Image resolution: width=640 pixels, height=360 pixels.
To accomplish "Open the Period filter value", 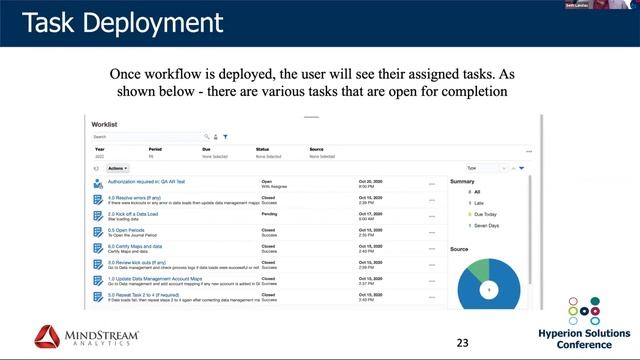I will (x=151, y=156).
